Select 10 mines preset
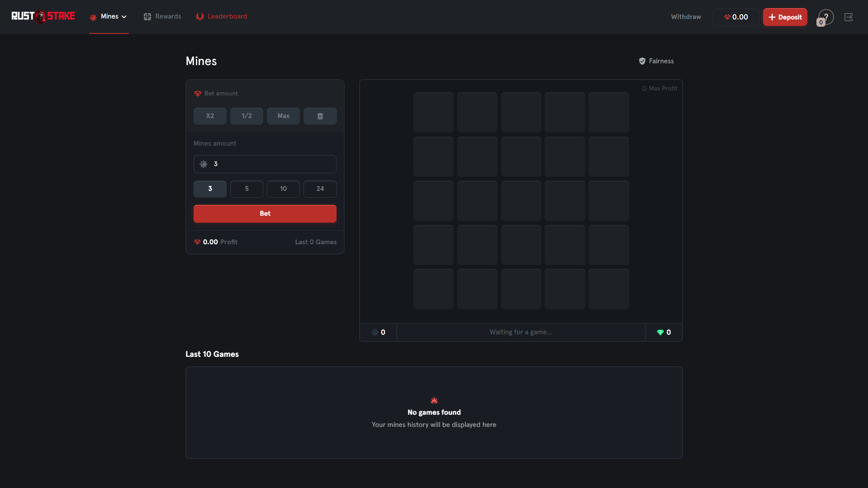The height and width of the screenshot is (488, 868). pos(283,189)
